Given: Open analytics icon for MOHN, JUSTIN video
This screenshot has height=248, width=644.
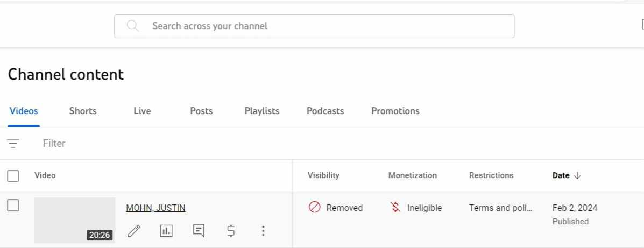Looking at the screenshot, I should point(166,231).
